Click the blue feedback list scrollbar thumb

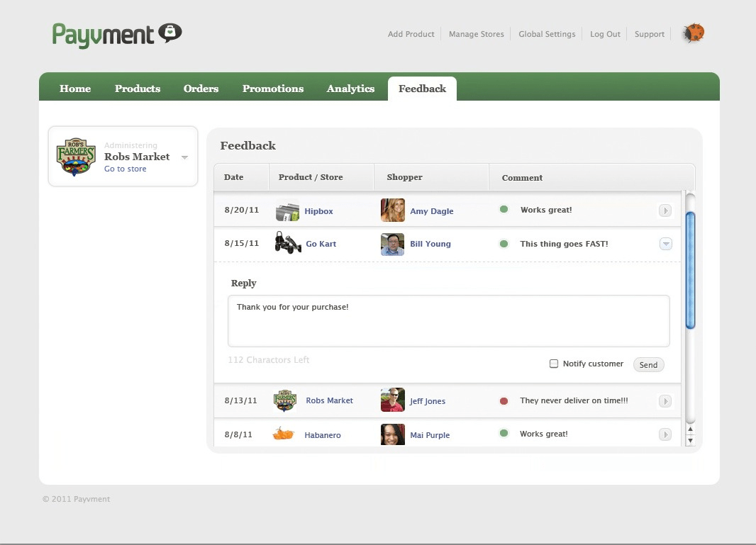pos(690,269)
